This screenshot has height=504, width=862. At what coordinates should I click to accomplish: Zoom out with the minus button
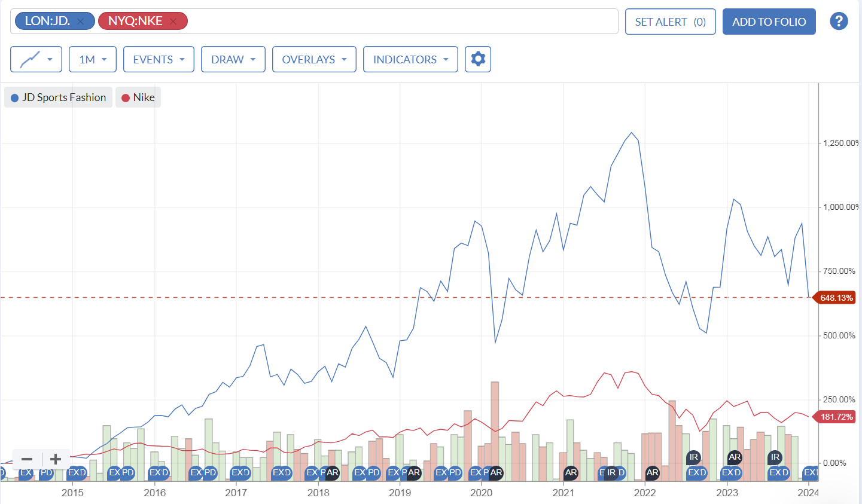27,459
